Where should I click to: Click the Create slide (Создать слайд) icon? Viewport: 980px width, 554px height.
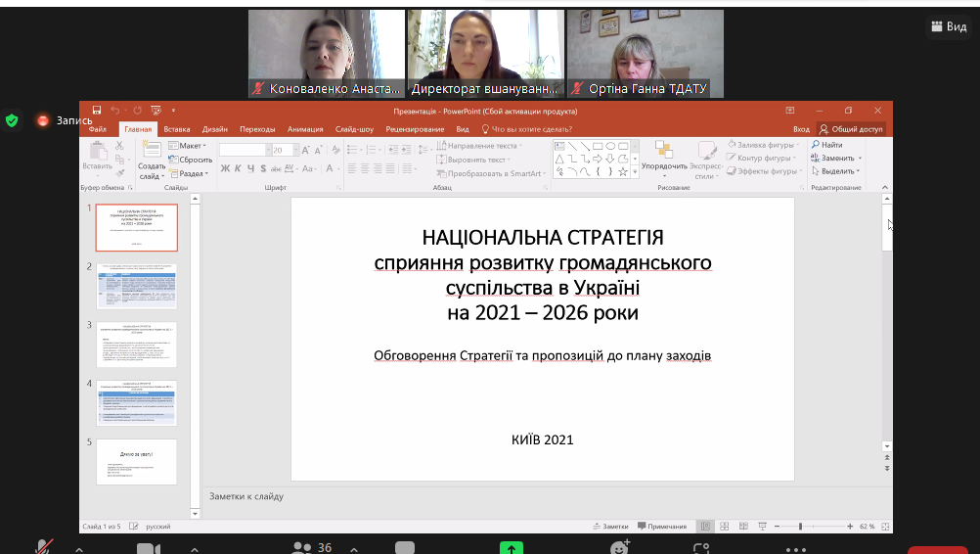coord(152,149)
